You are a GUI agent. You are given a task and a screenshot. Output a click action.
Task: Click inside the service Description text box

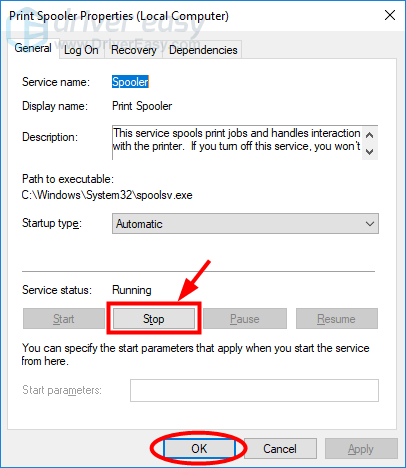(x=237, y=142)
